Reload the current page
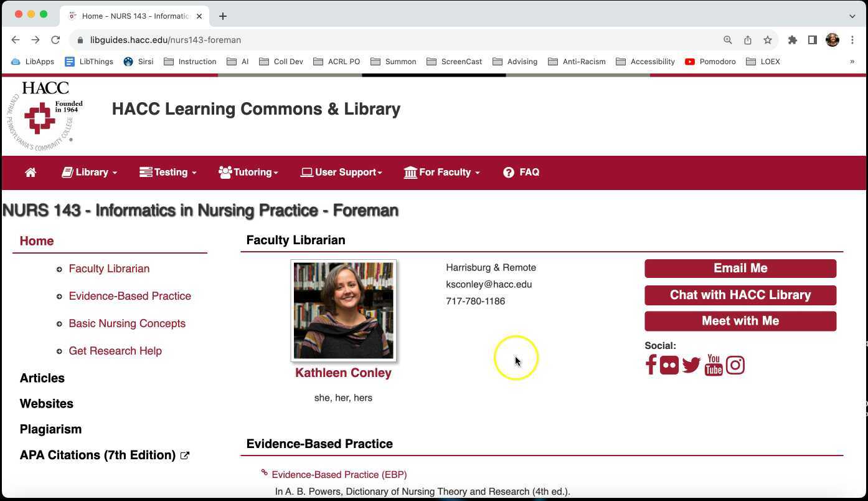The image size is (868, 501). 55,39
